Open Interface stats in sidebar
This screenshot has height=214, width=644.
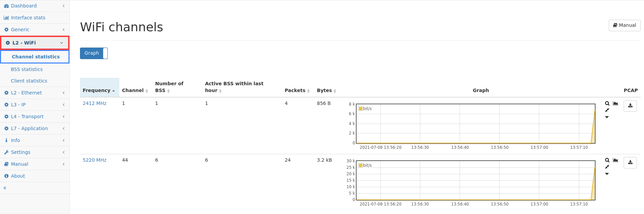(28, 18)
